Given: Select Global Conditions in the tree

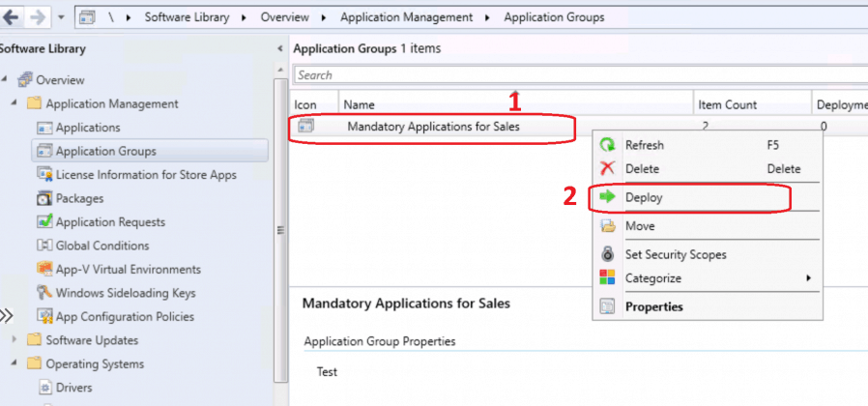Looking at the screenshot, I should (102, 246).
